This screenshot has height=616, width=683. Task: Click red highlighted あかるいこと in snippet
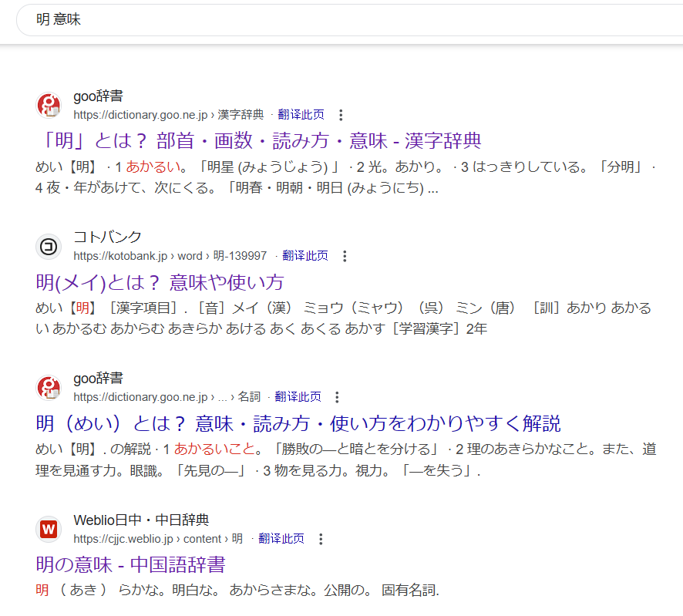[214, 449]
